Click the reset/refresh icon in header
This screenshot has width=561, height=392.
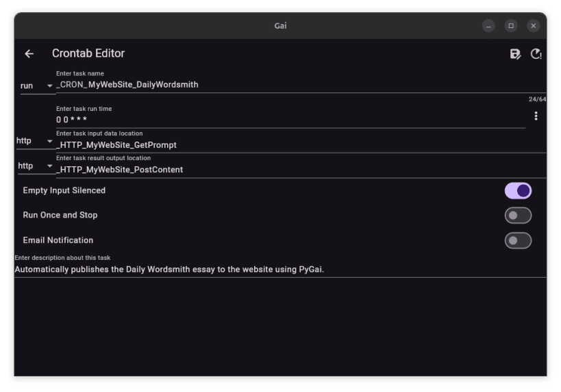536,54
